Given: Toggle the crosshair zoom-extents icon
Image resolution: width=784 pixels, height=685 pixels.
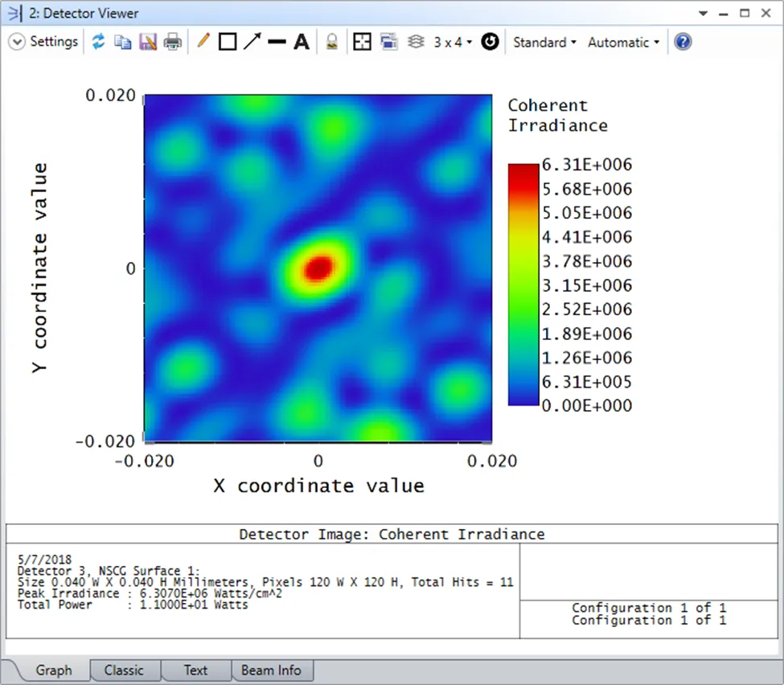Looking at the screenshot, I should point(363,43).
